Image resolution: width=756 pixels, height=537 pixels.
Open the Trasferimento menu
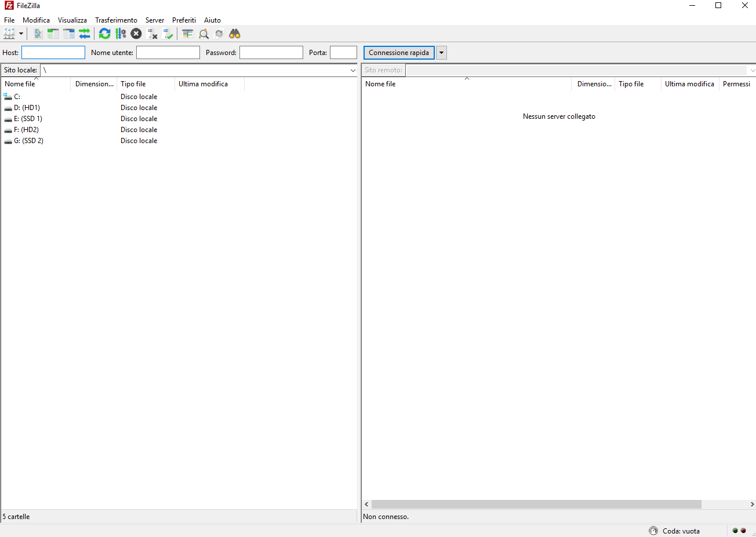click(116, 20)
